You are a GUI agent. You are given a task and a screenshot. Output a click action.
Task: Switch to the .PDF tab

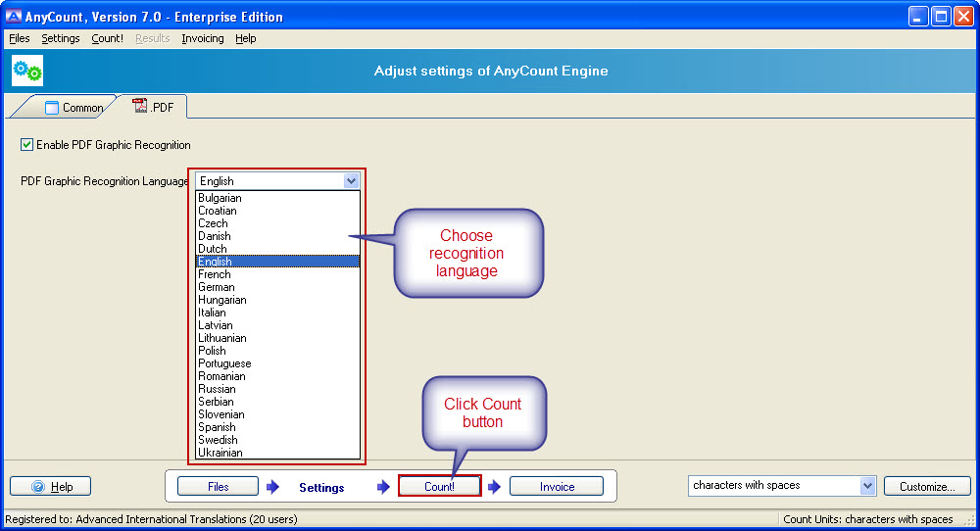(x=153, y=107)
